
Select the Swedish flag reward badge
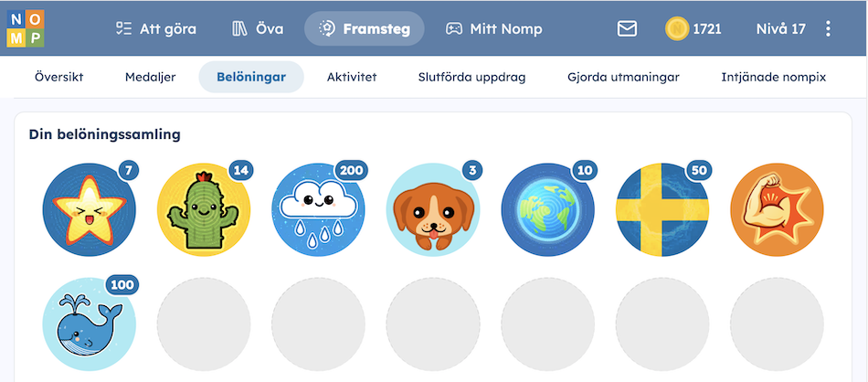[662, 209]
